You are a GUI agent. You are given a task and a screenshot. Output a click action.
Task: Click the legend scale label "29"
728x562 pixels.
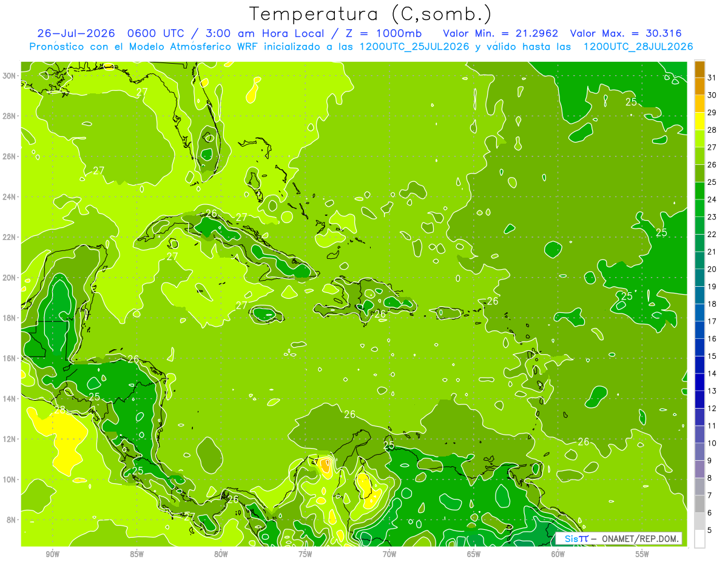coord(712,112)
